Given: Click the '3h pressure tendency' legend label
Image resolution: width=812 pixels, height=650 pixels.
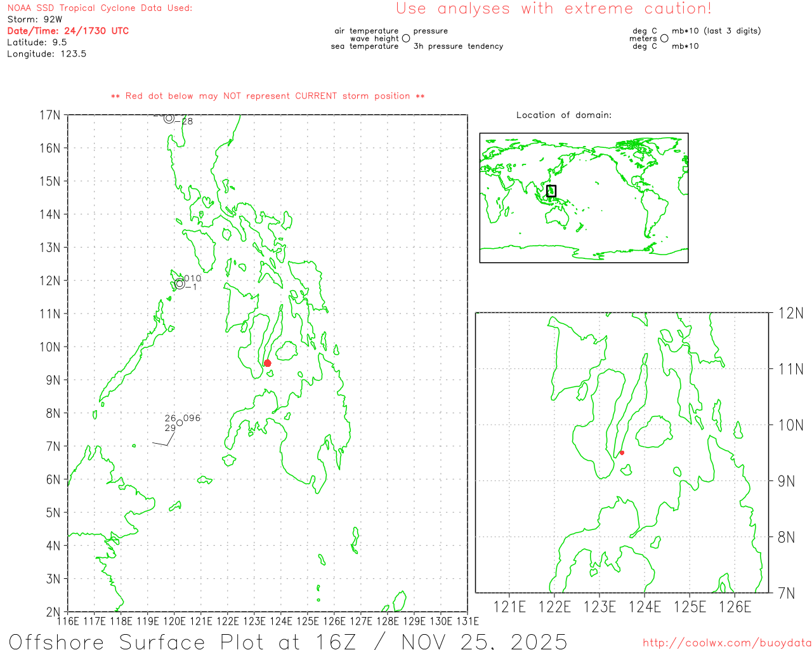Looking at the screenshot, I should tap(458, 46).
